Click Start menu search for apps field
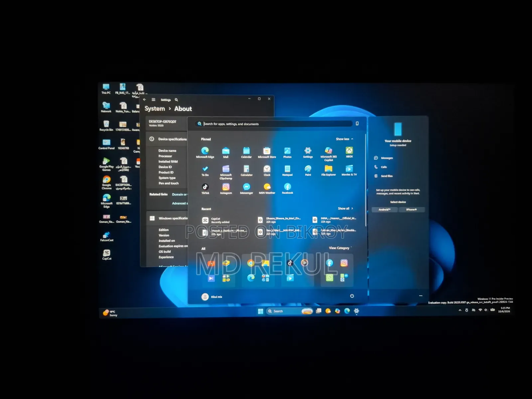532x399 pixels. pos(274,124)
